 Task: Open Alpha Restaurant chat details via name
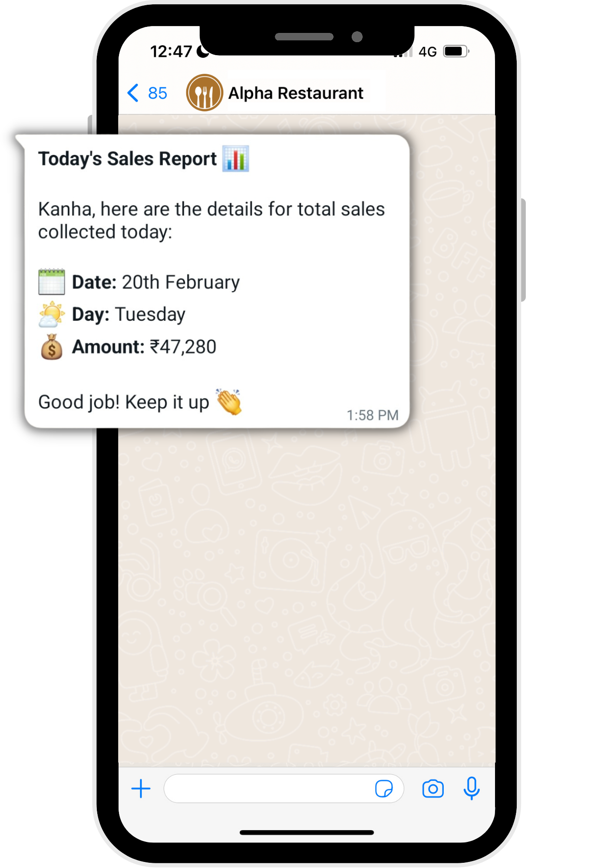coord(296,92)
